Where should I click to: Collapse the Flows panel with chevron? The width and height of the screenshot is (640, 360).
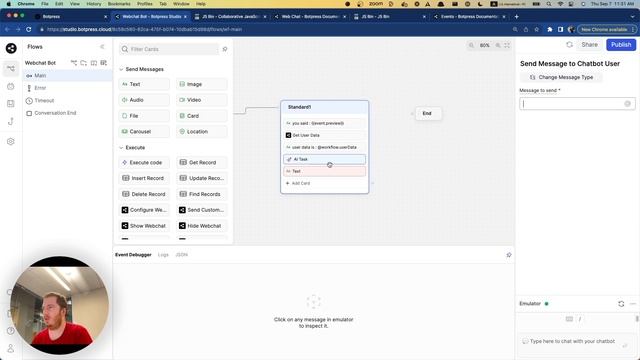102,47
